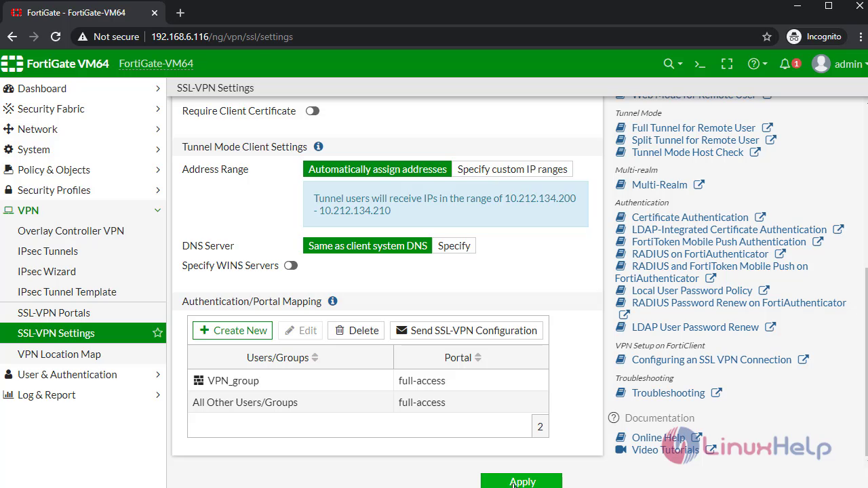
Task: Sort by Portal column header
Action: point(471,357)
